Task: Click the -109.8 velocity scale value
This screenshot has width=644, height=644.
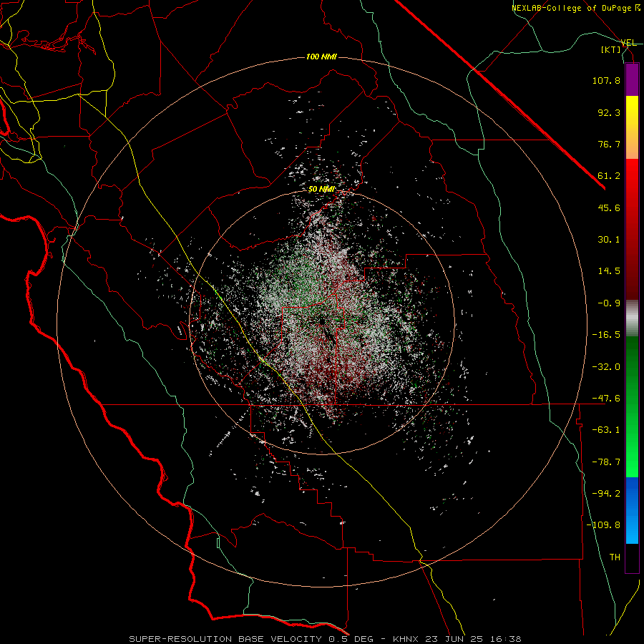Action: 604,525
